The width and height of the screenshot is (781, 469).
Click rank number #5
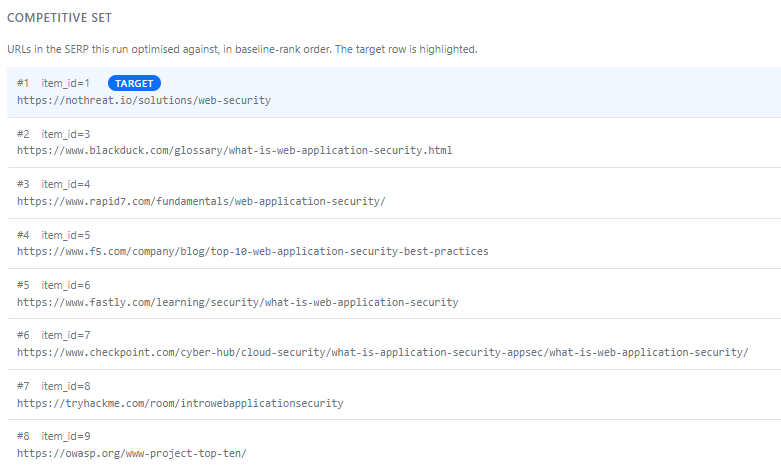23,285
